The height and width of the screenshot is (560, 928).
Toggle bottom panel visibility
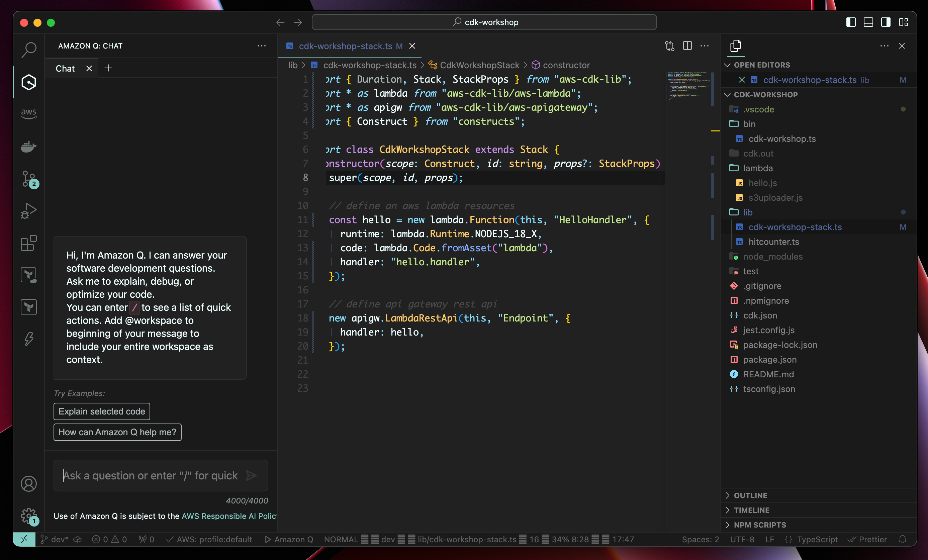click(x=868, y=22)
